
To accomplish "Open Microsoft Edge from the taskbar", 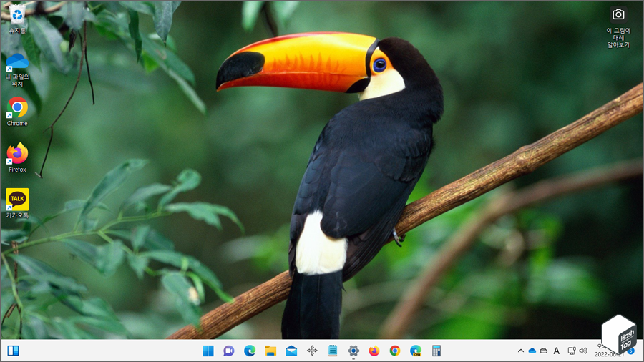I will pyautogui.click(x=250, y=351).
